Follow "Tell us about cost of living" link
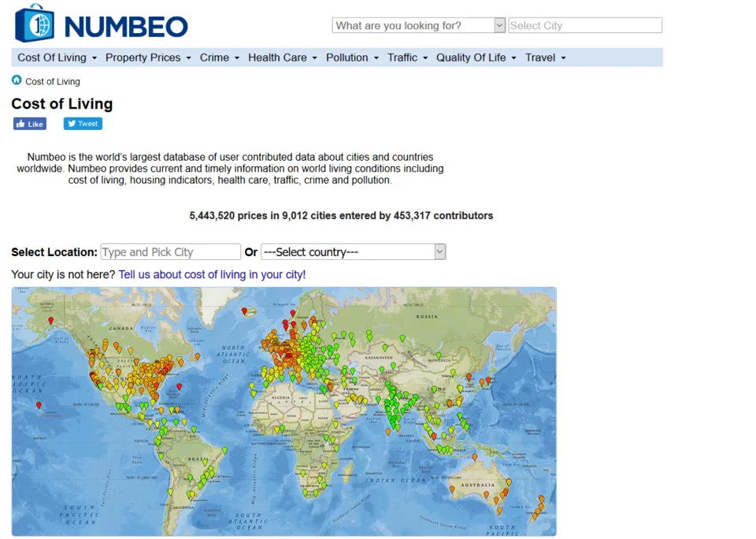Viewport: 756px width, 539px height. [x=212, y=274]
